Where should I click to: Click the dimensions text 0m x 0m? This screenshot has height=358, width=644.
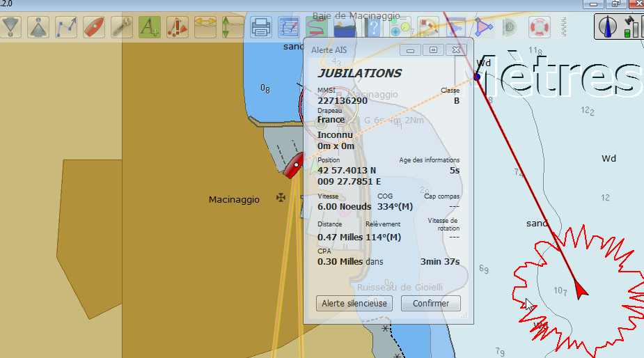(336, 146)
